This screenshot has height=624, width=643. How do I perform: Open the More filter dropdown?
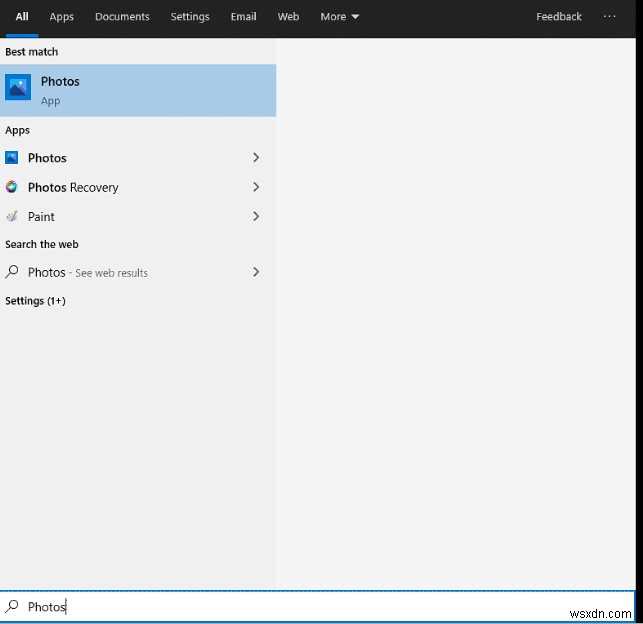coord(340,17)
